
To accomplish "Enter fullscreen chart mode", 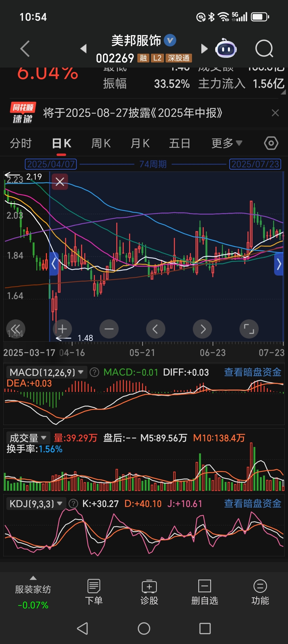I will coord(249,329).
